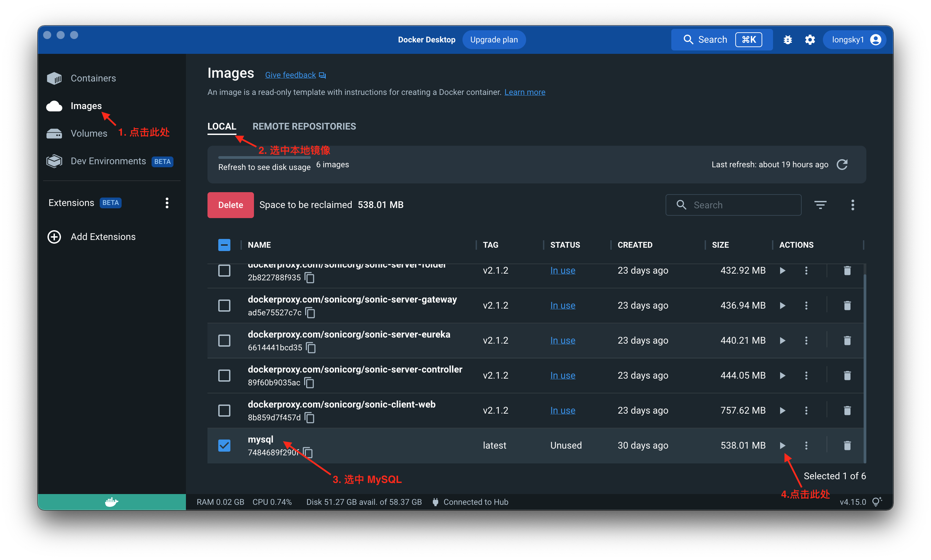Open more actions for sonic-client-web

[x=806, y=410]
